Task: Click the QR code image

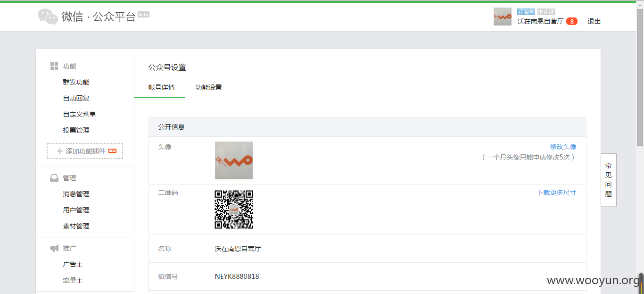Action: 234,210
